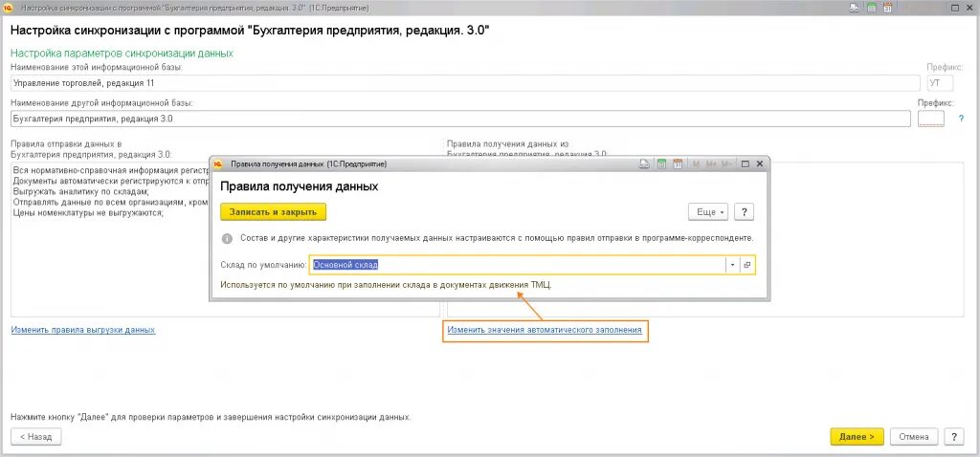Image resolution: width=980 pixels, height=457 pixels.
Task: Click the open-form icon next to Склад по умолчанию
Action: [747, 265]
